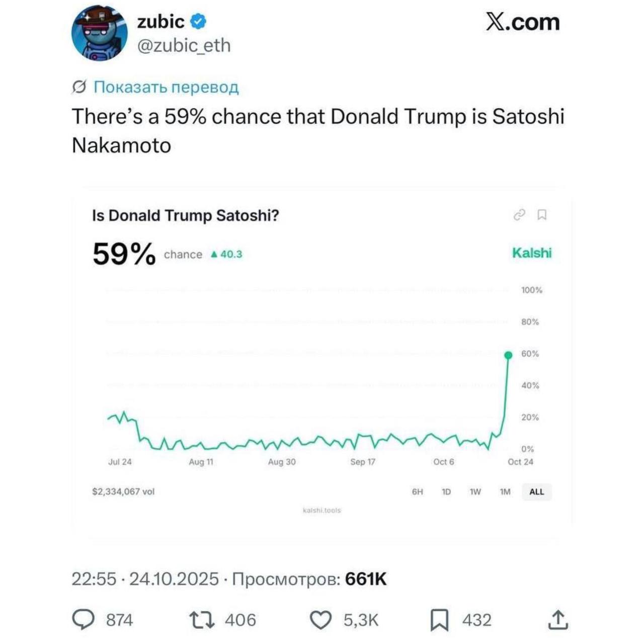Viewport: 644px width, 644px height.
Task: Select the 6H time range
Action: click(x=417, y=492)
